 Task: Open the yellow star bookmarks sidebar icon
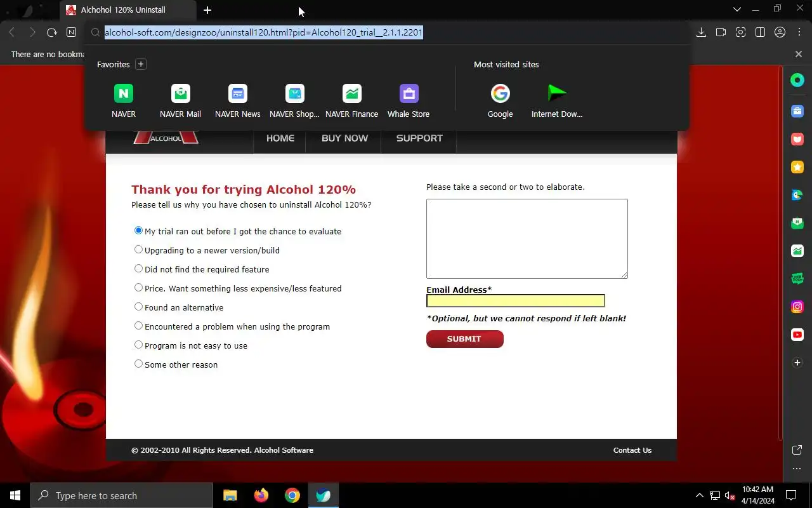coord(797,167)
